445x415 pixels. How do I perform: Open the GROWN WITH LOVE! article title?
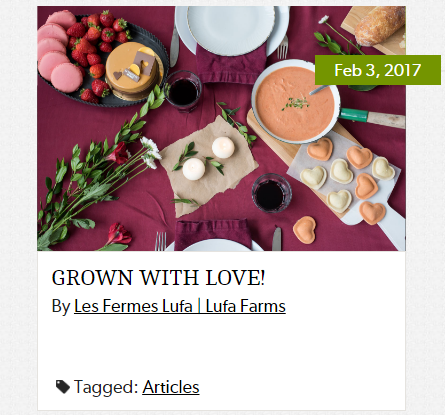[x=158, y=277]
